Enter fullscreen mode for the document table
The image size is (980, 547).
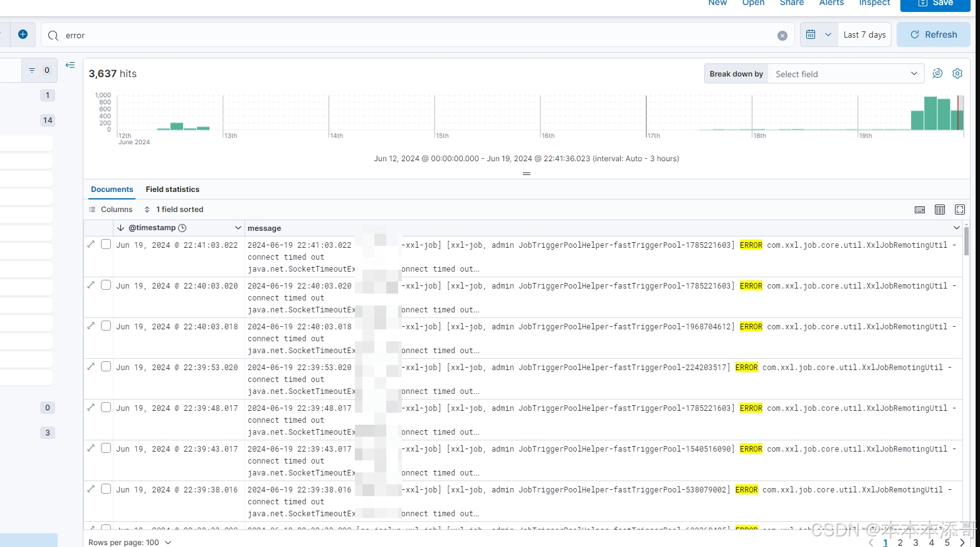(x=960, y=210)
